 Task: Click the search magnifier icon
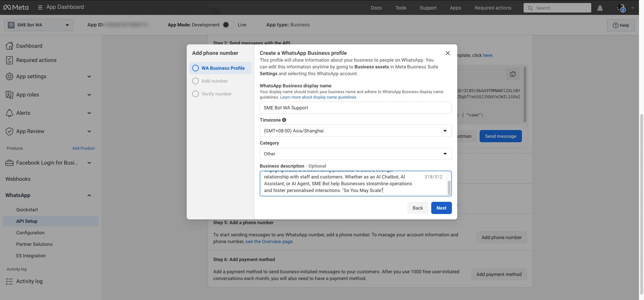click(530, 8)
